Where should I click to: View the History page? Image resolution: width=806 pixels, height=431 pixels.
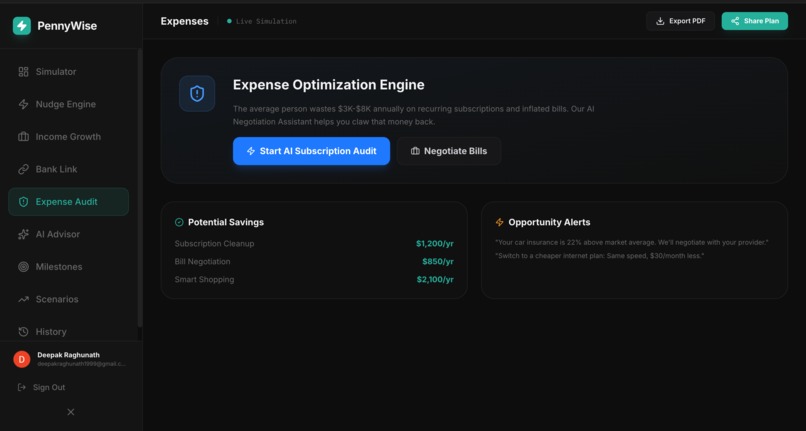[68, 332]
